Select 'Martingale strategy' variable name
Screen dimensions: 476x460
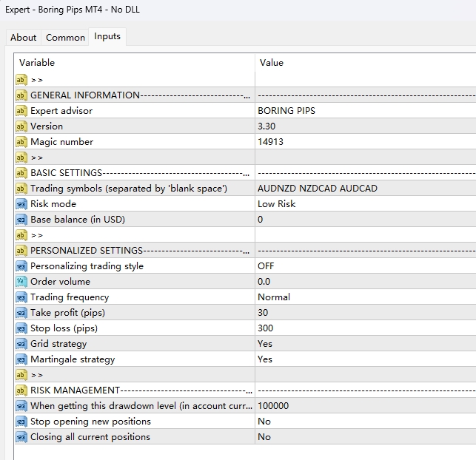[x=73, y=359]
